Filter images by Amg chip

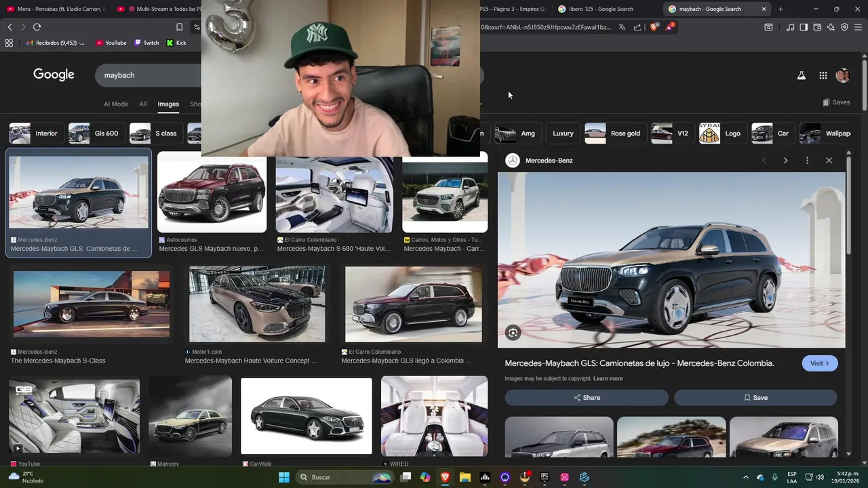pyautogui.click(x=517, y=134)
